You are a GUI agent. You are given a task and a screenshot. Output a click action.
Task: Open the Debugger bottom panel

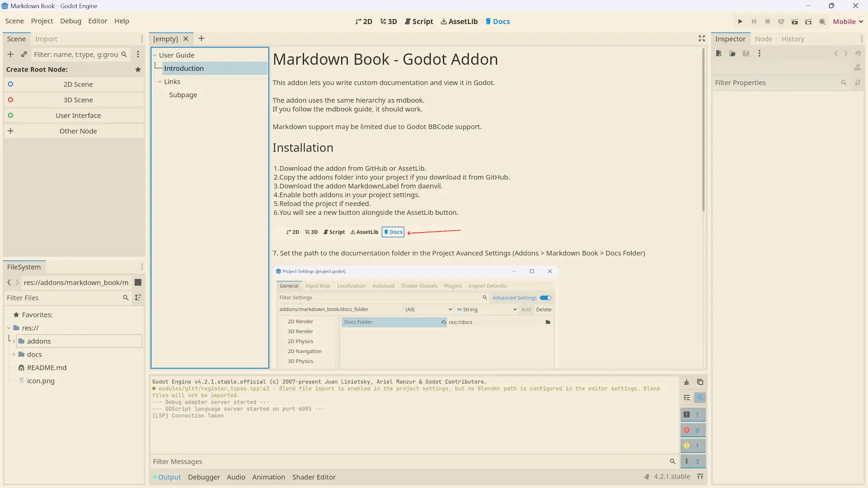click(x=204, y=477)
